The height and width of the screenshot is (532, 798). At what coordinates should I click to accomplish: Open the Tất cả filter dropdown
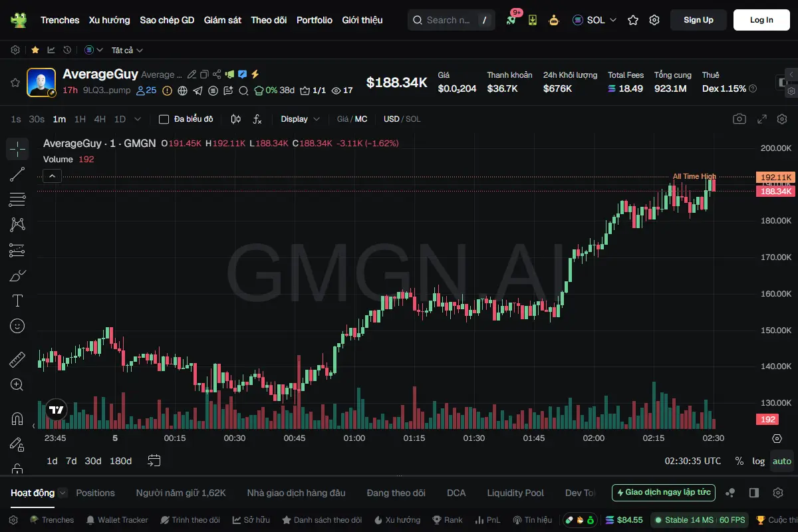[127, 50]
